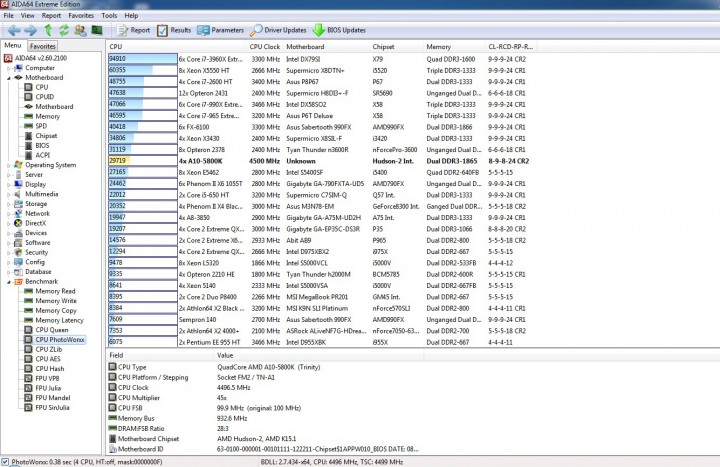Open benchmark Parameters
Image resolution: width=720 pixels, height=467 pixels.
tap(220, 30)
